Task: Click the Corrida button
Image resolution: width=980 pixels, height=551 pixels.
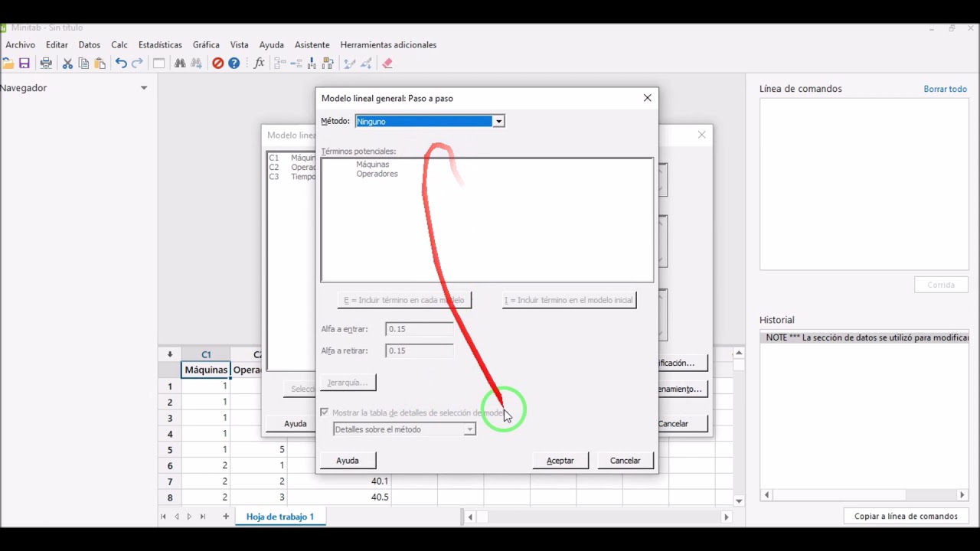Action: (941, 285)
